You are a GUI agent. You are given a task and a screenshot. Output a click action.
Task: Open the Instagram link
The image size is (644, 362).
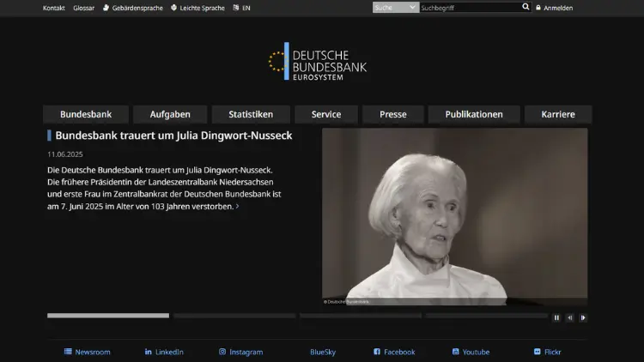[246, 353]
